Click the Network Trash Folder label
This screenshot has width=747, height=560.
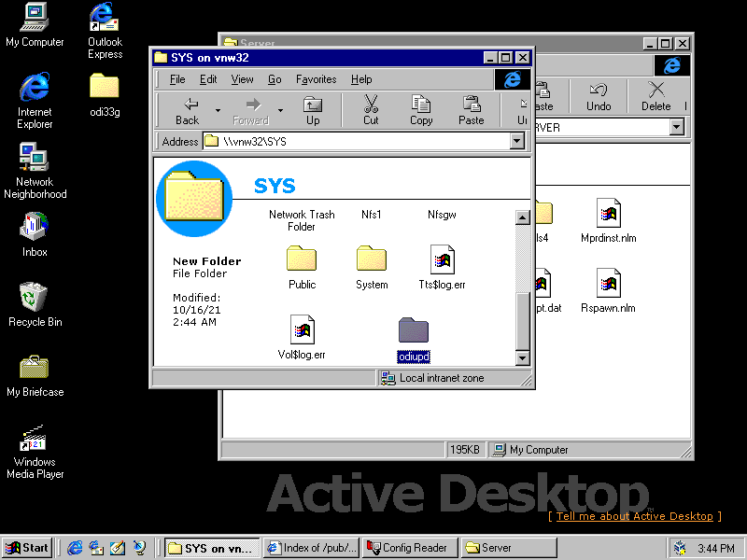tap(302, 220)
